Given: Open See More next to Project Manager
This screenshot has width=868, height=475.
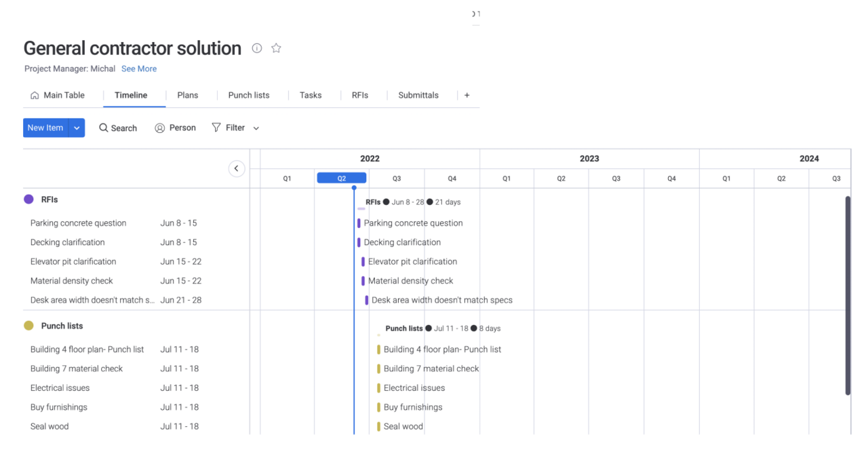Looking at the screenshot, I should (138, 69).
